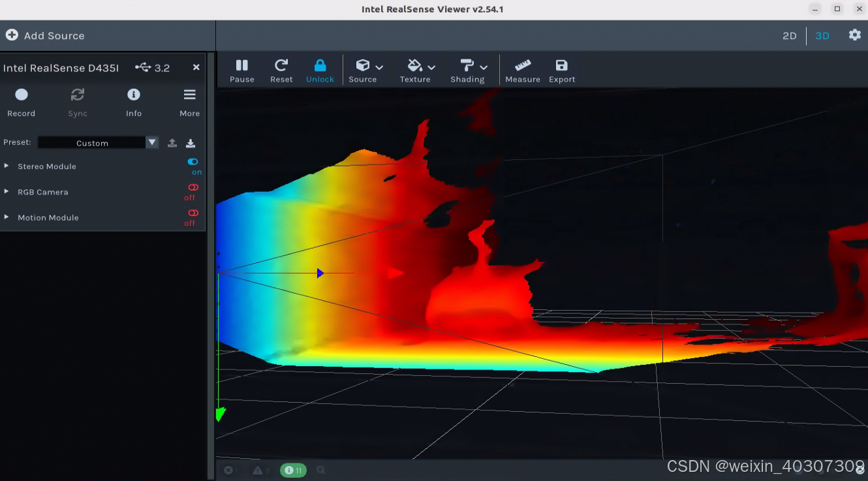
Task: Reset the 3D view
Action: (281, 70)
